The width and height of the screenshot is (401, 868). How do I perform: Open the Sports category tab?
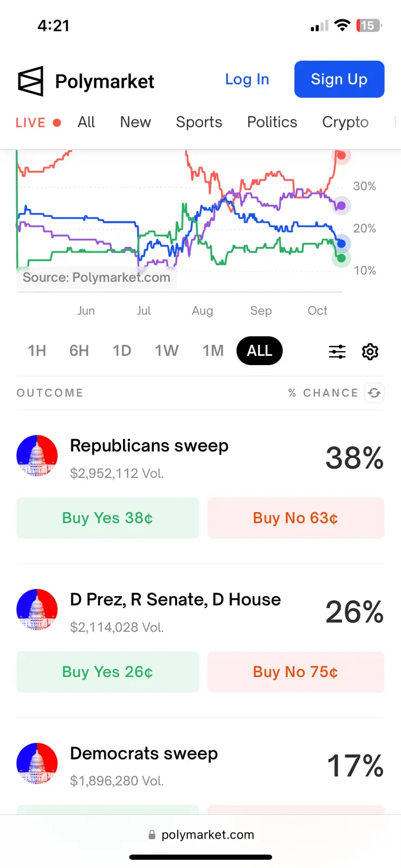199,122
